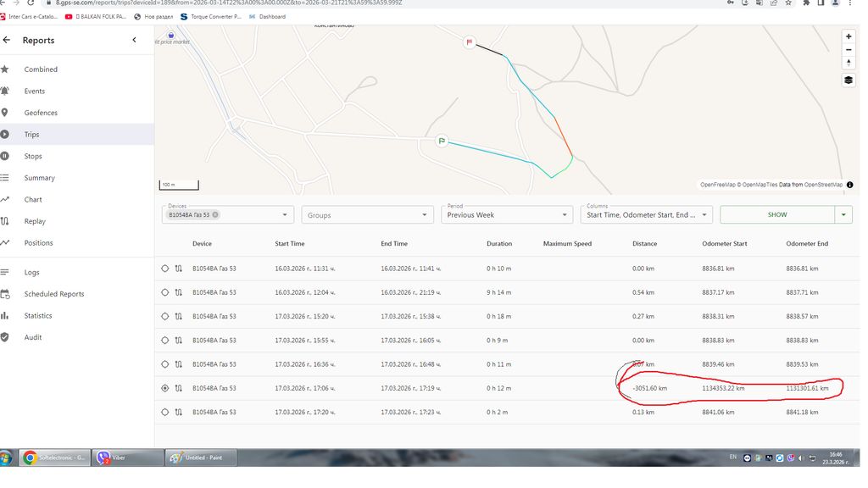The image size is (868, 488).
Task: Open Inter Cars e-Catalog bookmark
Action: click(29, 17)
